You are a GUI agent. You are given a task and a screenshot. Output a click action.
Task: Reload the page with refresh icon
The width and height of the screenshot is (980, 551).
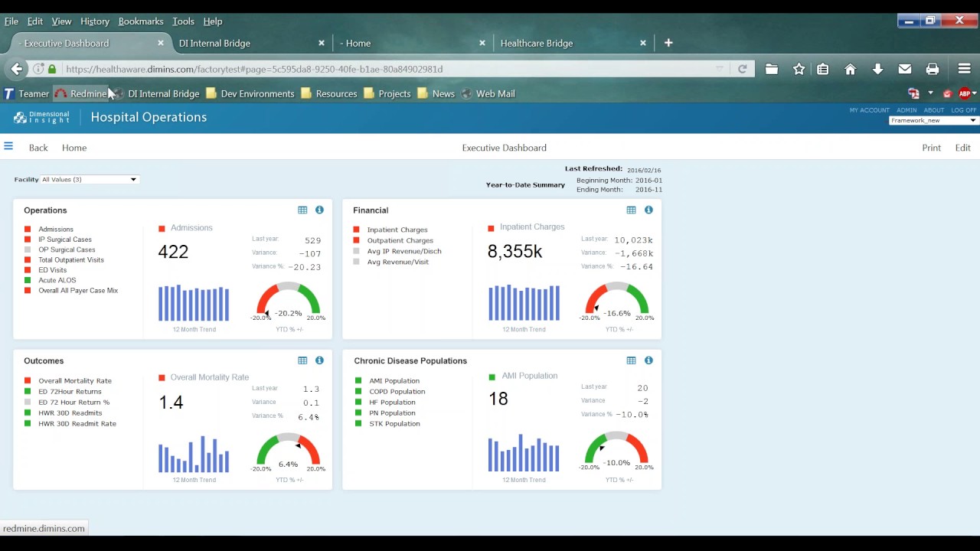tap(742, 69)
